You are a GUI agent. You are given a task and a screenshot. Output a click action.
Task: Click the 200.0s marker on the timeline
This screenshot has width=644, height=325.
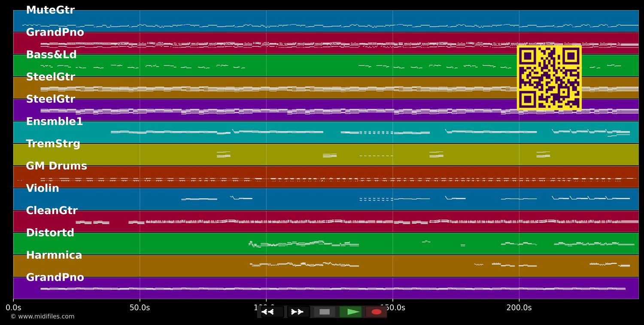[x=519, y=307]
